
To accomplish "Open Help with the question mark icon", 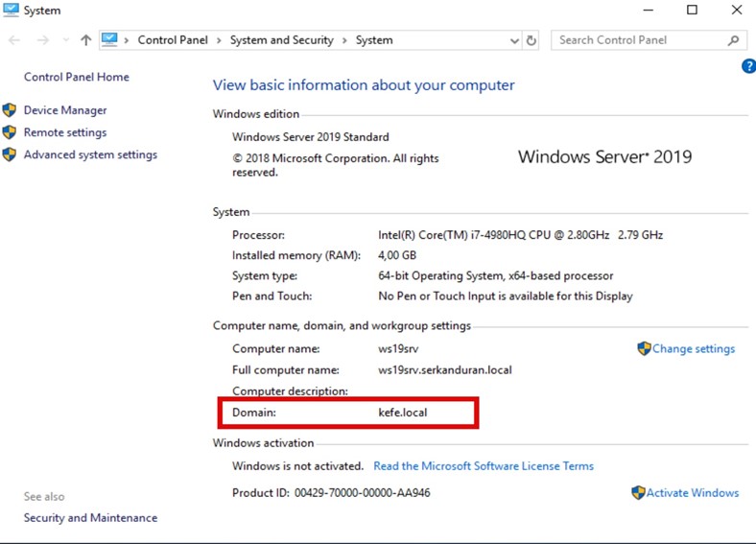I will coord(748,66).
